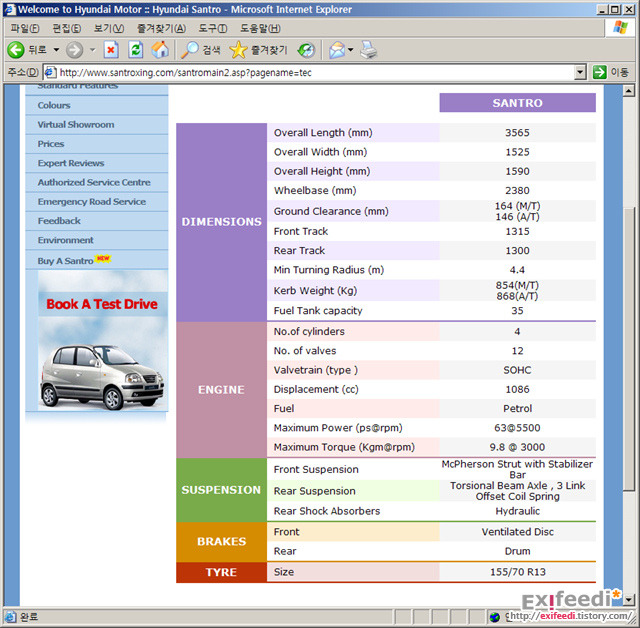This screenshot has height=628, width=640.
Task: Click the History/media globe icon
Action: 306,50
